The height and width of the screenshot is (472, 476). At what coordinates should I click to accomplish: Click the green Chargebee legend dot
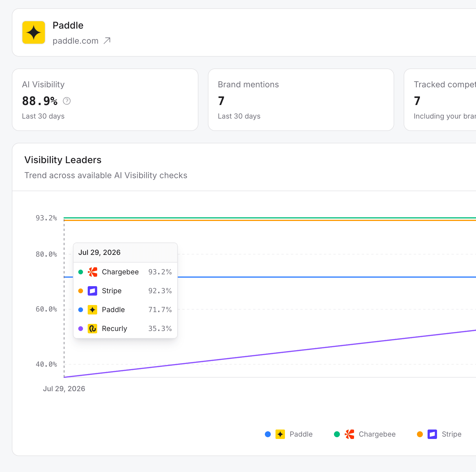[337, 434]
